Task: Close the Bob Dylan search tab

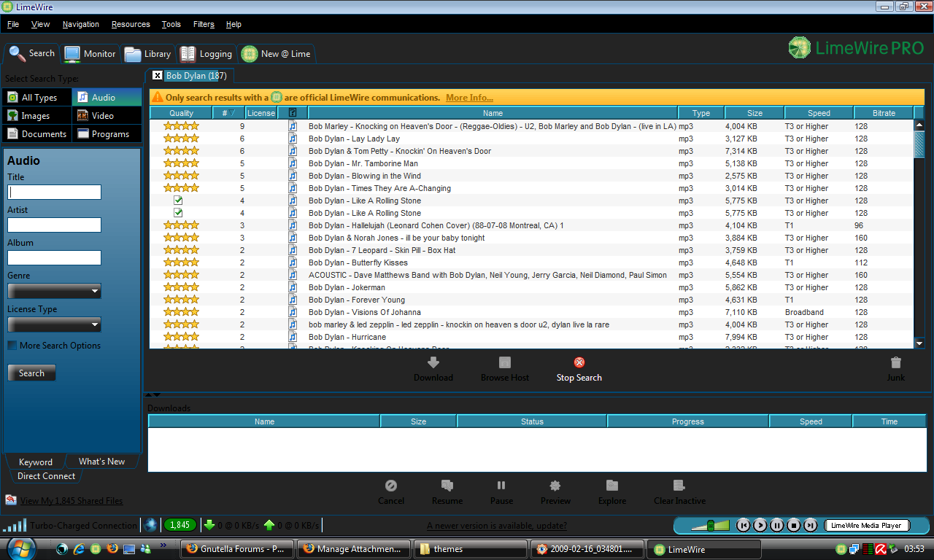Action: [x=158, y=76]
